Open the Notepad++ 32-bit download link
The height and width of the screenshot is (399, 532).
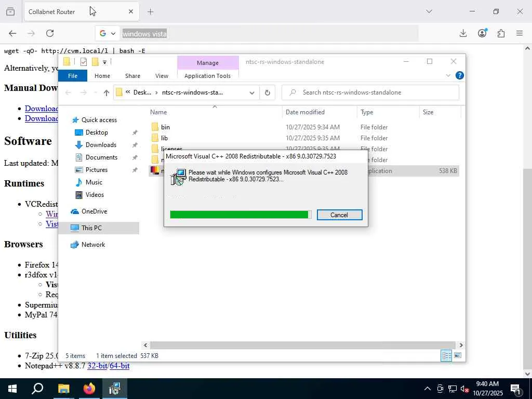coord(97,366)
